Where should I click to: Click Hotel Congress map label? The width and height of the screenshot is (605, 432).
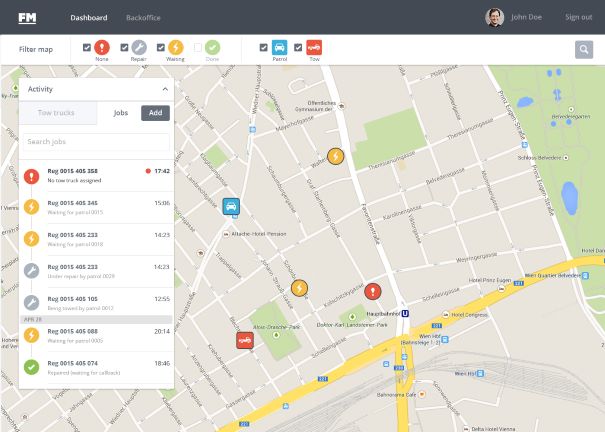point(469,315)
